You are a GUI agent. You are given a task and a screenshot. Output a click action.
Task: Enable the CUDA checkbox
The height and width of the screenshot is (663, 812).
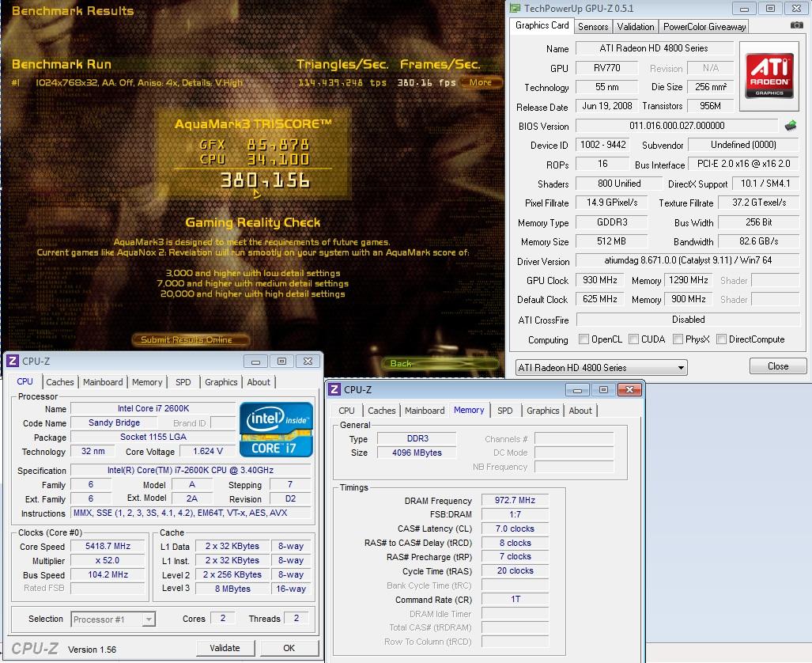pos(633,339)
